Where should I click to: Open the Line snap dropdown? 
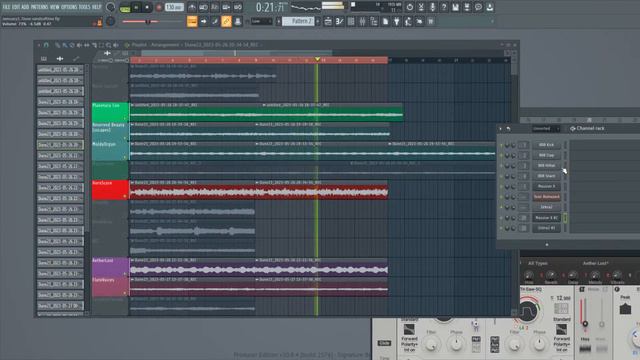click(261, 21)
